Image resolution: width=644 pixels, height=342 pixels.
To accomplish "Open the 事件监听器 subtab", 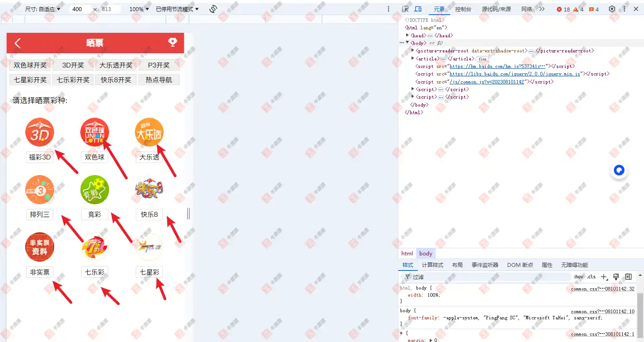I will [485, 265].
